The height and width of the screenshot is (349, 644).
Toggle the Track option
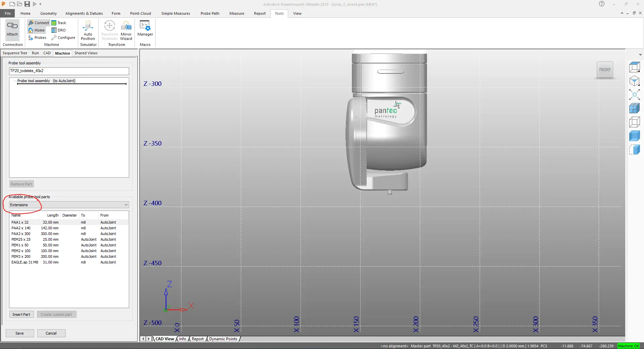(59, 23)
